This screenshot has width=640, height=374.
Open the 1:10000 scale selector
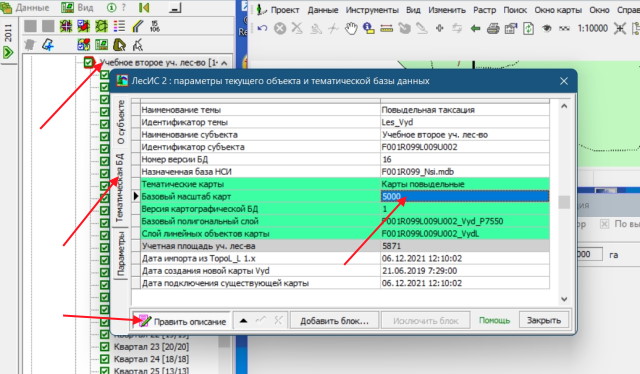coord(592,28)
